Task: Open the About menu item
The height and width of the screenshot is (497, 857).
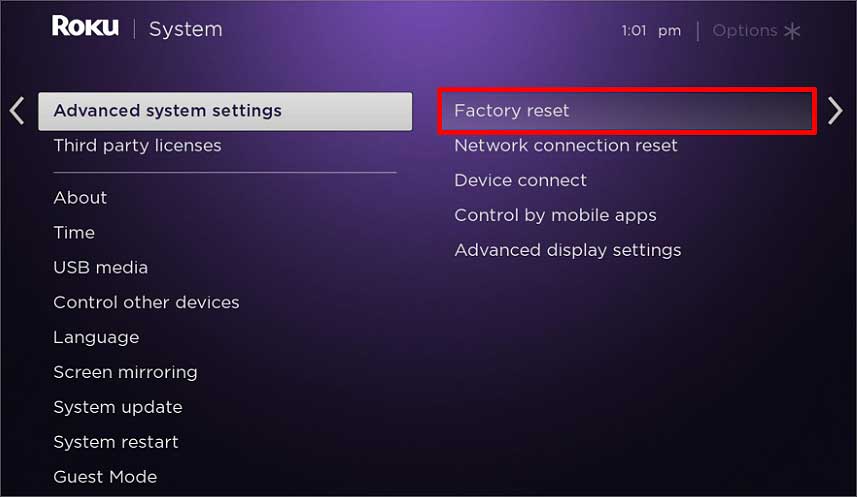Action: 80,198
